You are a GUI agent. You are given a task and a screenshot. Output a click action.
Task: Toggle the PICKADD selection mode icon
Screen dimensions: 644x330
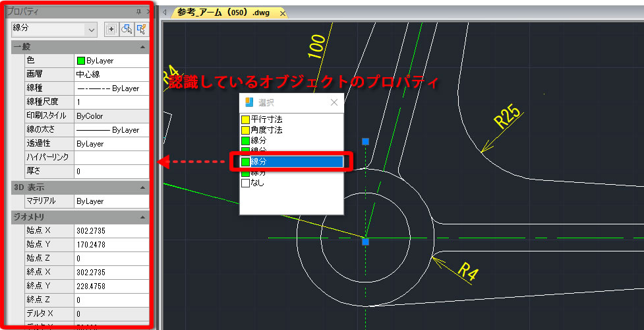point(111,29)
